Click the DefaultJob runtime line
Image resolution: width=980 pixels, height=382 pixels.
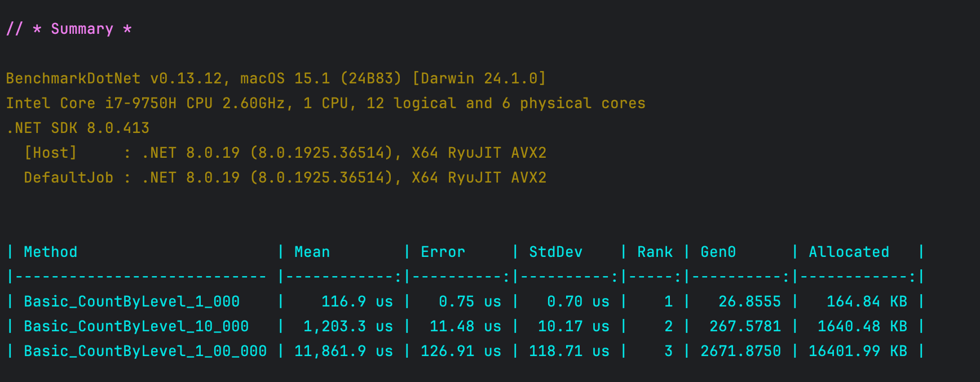[x=285, y=177]
